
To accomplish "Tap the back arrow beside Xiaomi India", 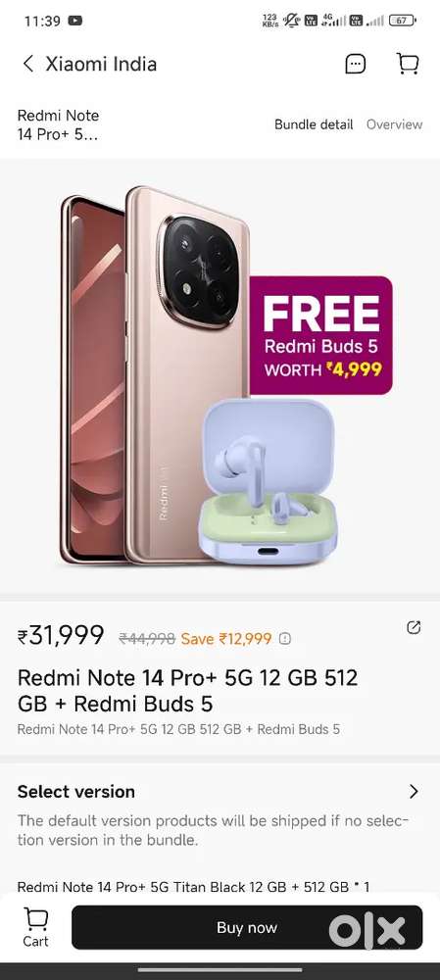I will [x=28, y=64].
